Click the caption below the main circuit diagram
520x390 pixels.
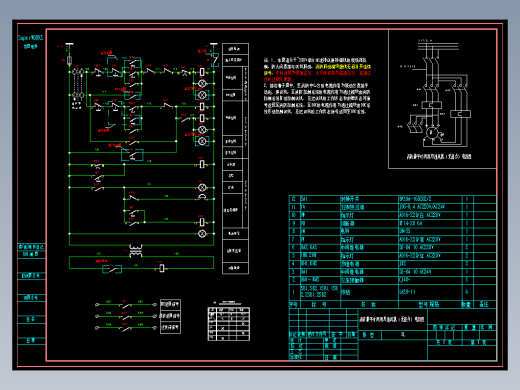click(439, 156)
